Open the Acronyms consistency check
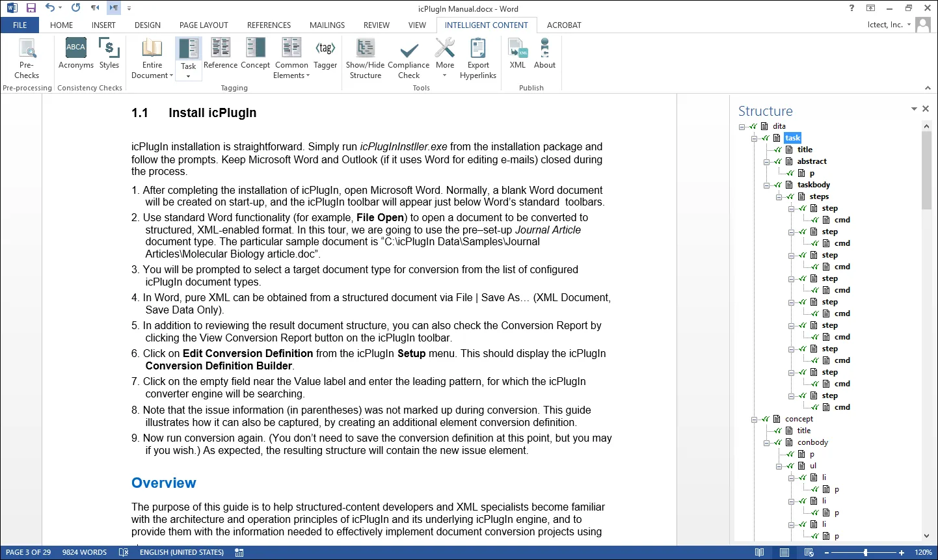 tap(76, 54)
